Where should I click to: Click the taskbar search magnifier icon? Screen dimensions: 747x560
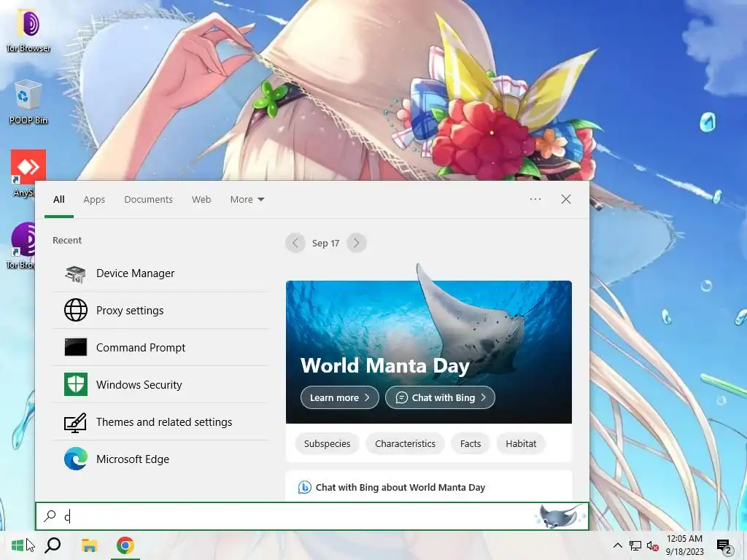[x=53, y=545]
